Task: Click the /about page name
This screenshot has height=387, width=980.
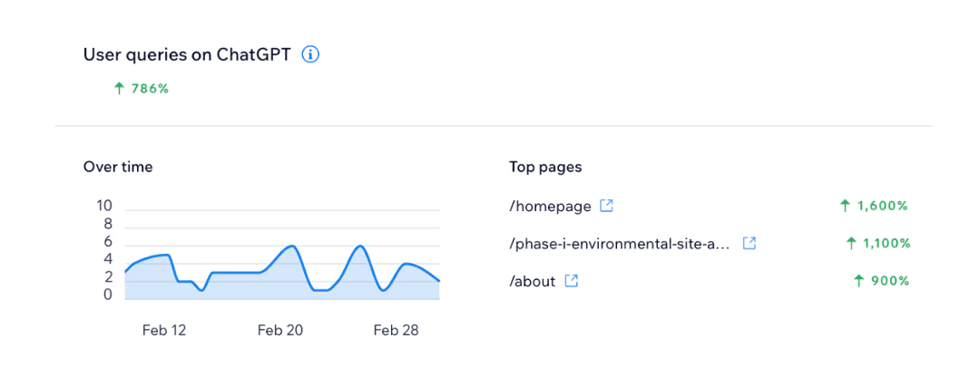Action: 533,282
